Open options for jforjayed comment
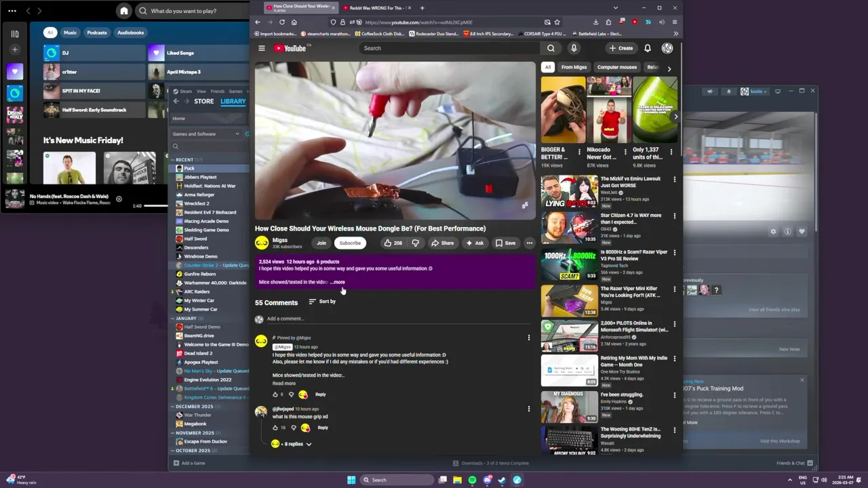This screenshot has height=488, width=868. pyautogui.click(x=528, y=409)
